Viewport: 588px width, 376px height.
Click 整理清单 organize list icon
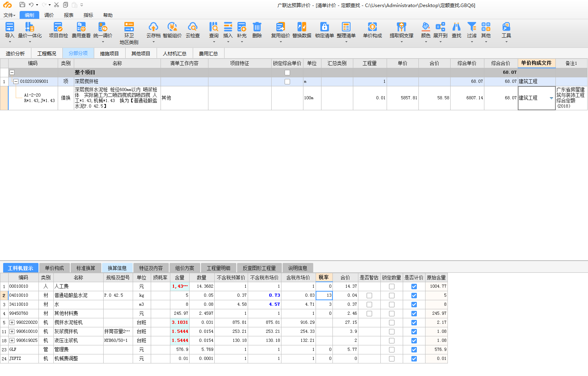[x=346, y=27]
